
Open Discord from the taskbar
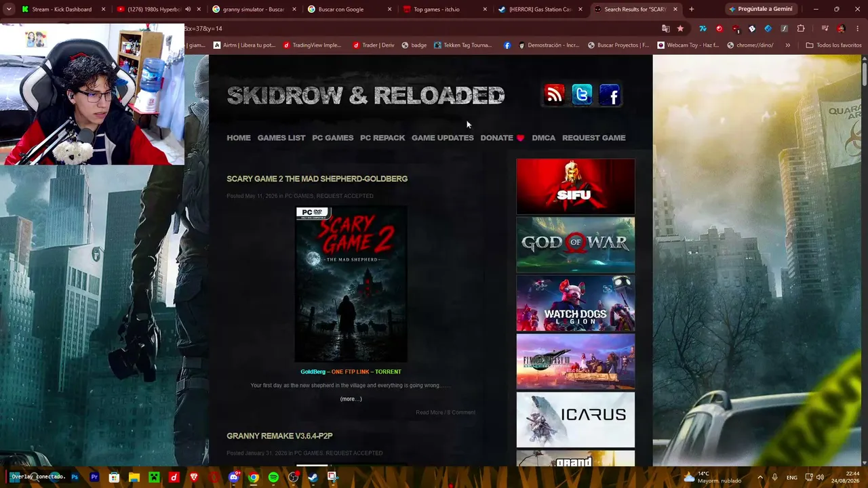pyautogui.click(x=234, y=477)
